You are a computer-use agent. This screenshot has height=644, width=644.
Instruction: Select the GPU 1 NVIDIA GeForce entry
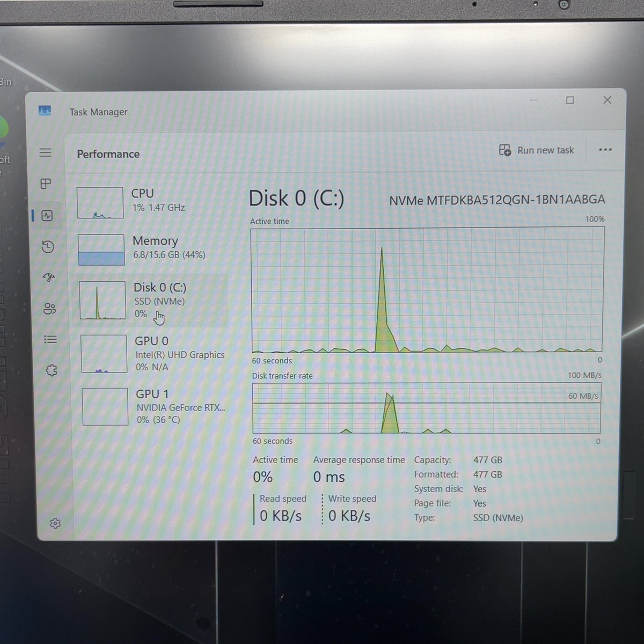click(155, 407)
